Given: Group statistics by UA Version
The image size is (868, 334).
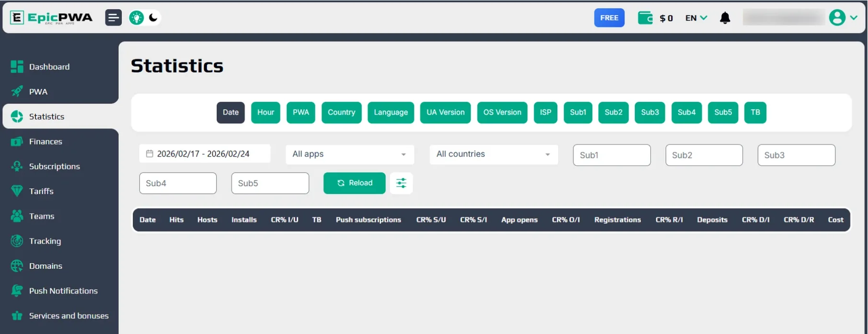Looking at the screenshot, I should [x=445, y=112].
